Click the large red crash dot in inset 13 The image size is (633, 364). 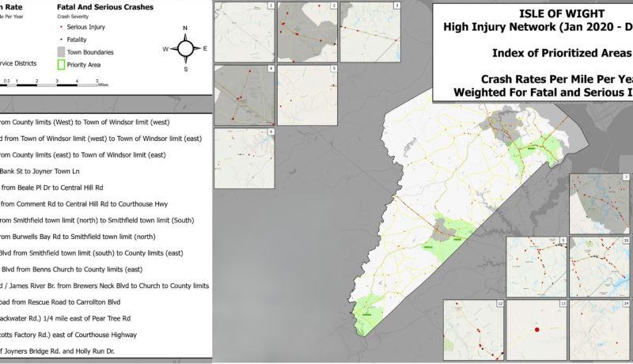(536, 328)
